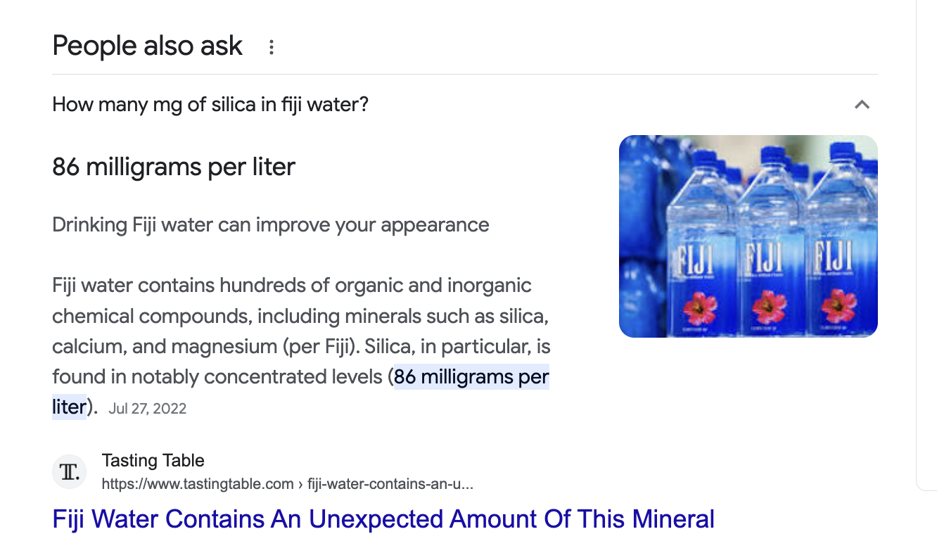Screen dimensions: 937x560
Task: Click the "Jul 27, 2022" date text
Action: point(148,409)
